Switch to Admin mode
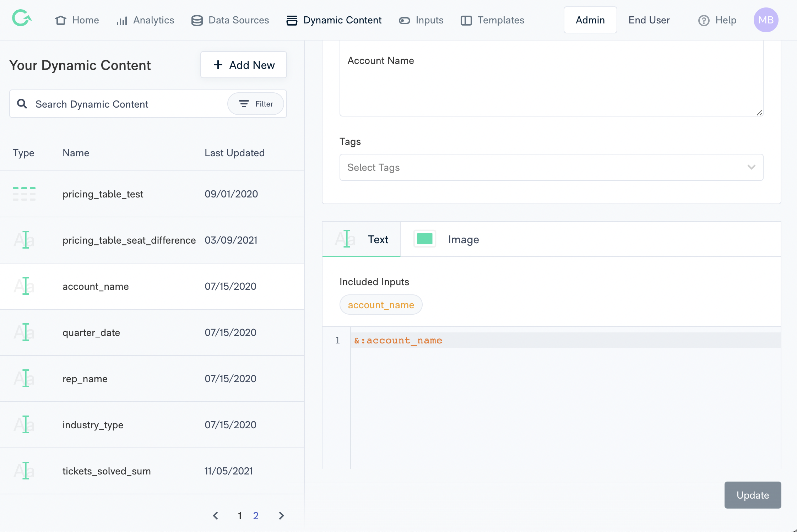Image resolution: width=797 pixels, height=532 pixels. [590, 20]
